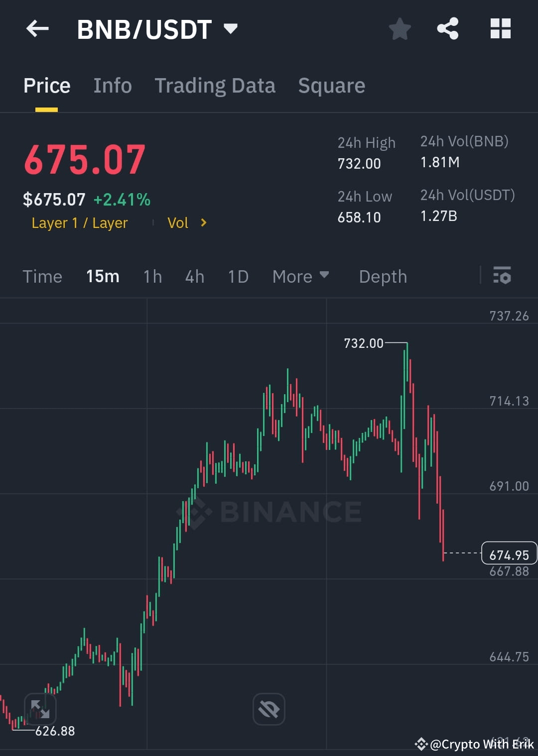Open the share options via share icon
538x756 pixels.
[x=447, y=28]
